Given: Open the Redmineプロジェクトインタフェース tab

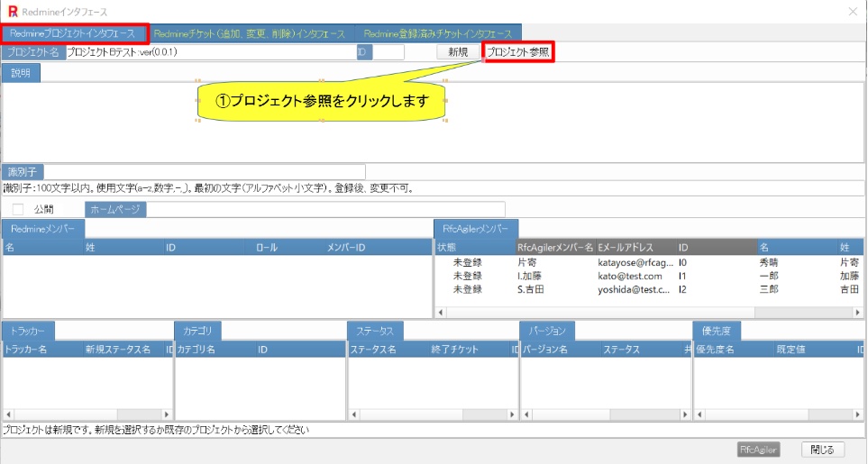Looking at the screenshot, I should 74,33.
